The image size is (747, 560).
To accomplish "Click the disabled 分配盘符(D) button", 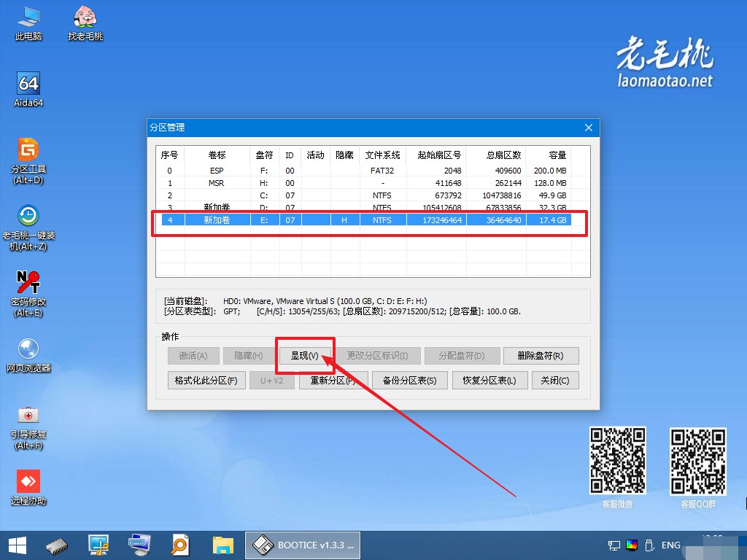I will (462, 356).
